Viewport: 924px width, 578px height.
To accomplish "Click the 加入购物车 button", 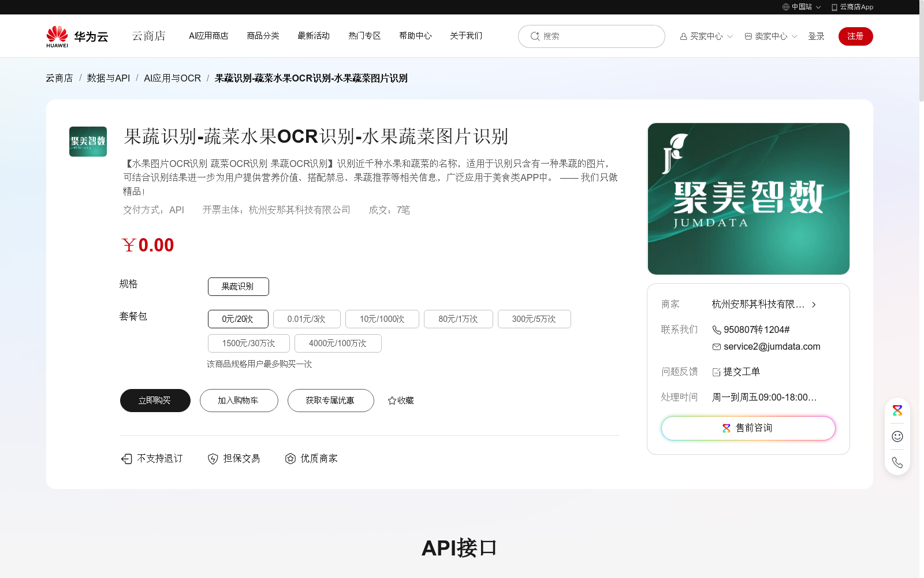I will [x=239, y=401].
